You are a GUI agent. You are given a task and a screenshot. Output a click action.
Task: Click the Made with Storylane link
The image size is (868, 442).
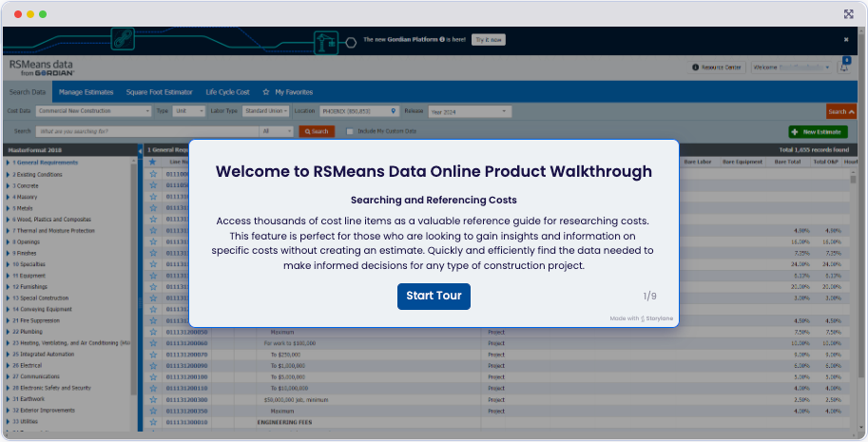tap(642, 318)
